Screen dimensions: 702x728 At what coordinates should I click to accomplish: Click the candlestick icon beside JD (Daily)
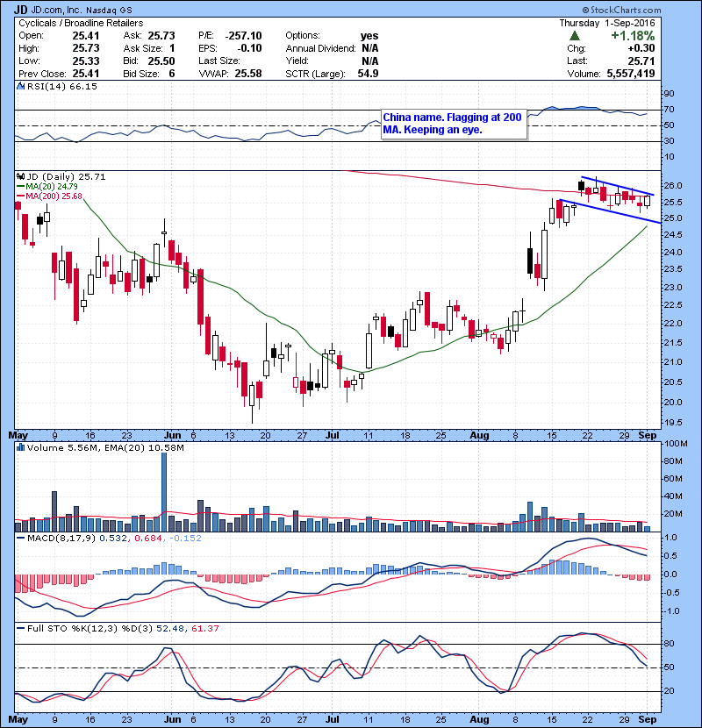(x=20, y=176)
